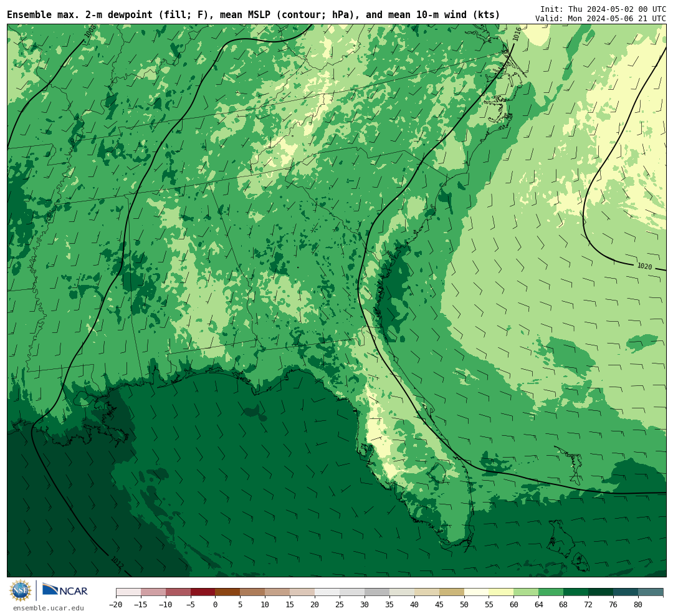This screenshot has width=673, height=616.
Task: Click the 50 colorbar tick label
Action: (464, 605)
